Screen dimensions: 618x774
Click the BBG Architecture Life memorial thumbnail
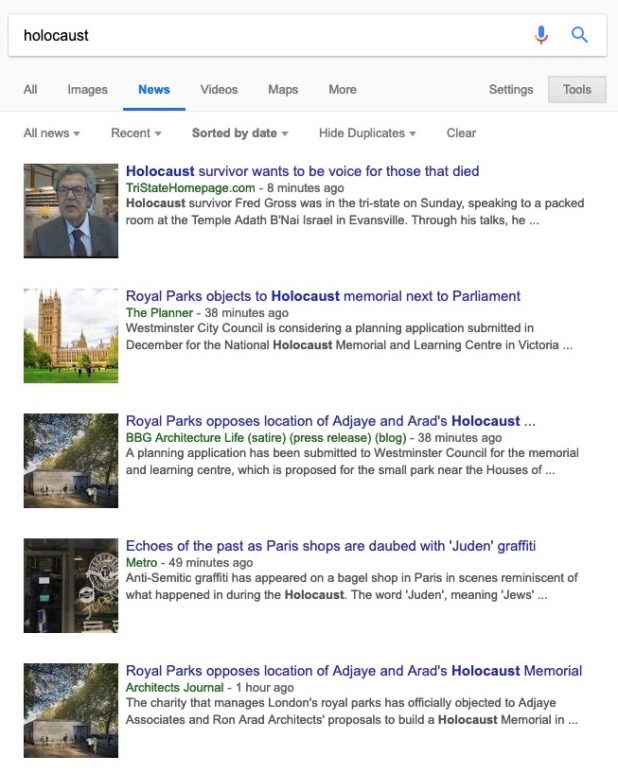71,461
